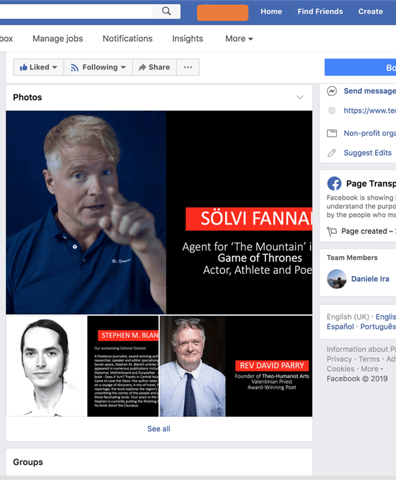Click the Send message link

370,91
